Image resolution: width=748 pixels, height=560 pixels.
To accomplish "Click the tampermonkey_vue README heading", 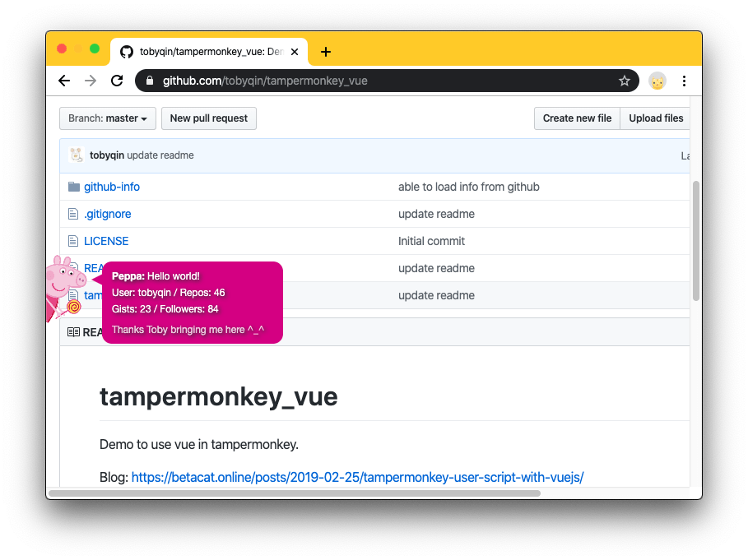I will pos(219,396).
